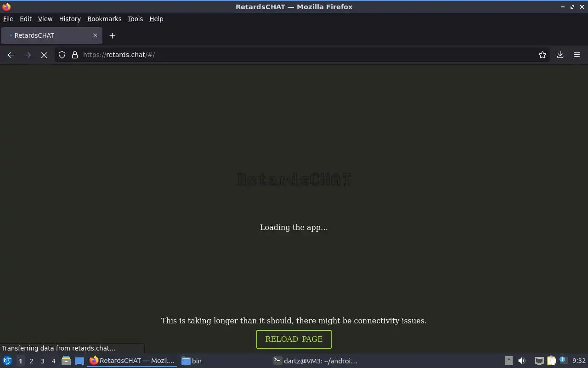
Task: Click the blue desktop icon in taskbar
Action: pos(79,361)
